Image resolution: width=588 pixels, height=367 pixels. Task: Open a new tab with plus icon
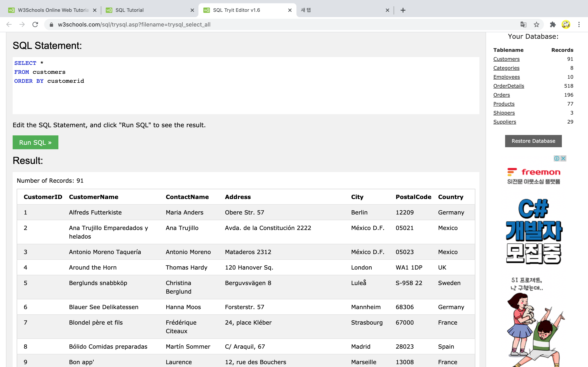[x=403, y=10]
